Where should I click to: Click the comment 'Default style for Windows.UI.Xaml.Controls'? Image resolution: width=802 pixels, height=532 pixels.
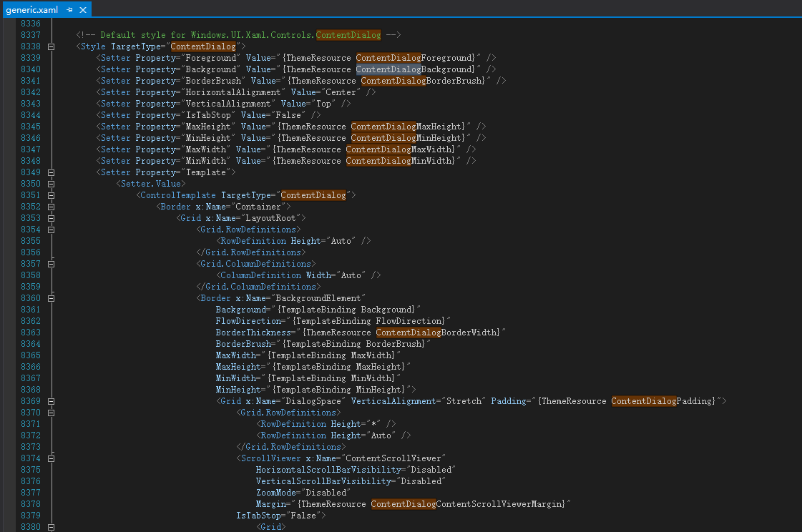tap(207, 35)
